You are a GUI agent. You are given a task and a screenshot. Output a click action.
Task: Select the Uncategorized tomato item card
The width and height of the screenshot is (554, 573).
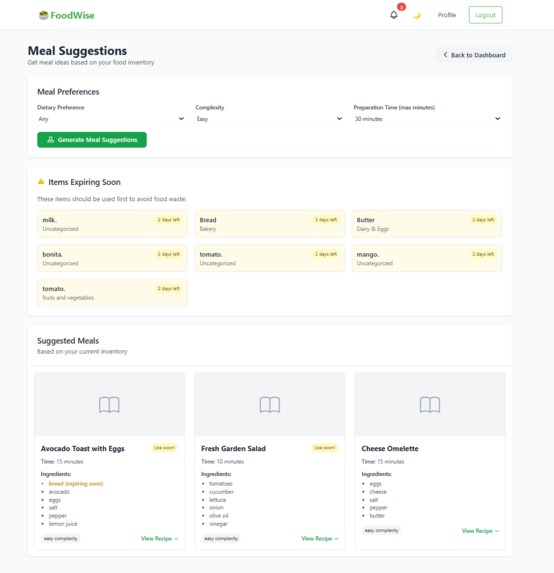coord(269,258)
